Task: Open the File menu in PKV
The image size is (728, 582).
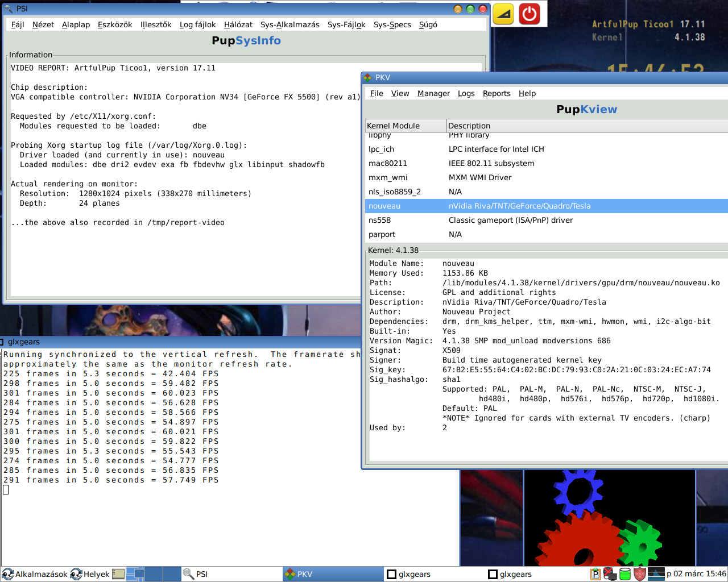Action: pyautogui.click(x=377, y=93)
